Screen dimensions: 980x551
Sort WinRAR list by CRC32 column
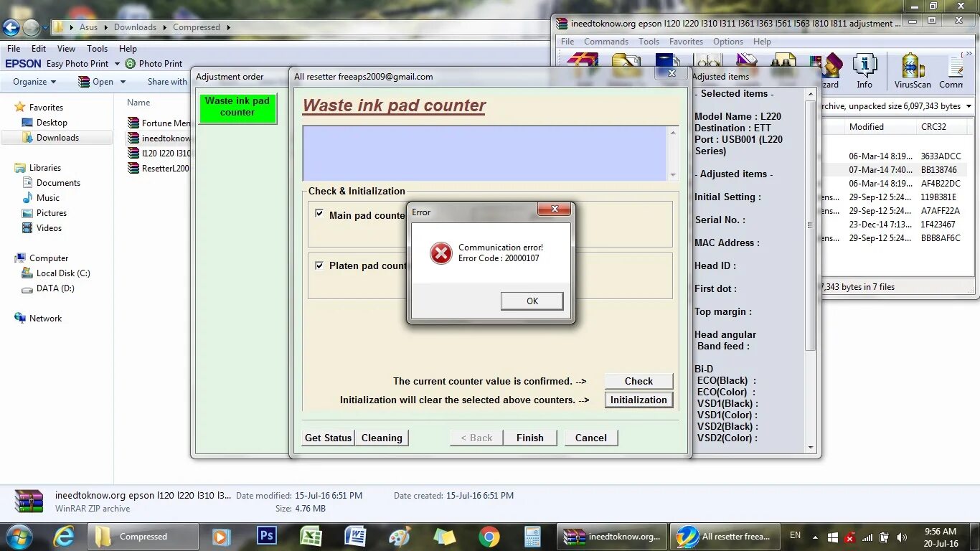click(x=943, y=126)
